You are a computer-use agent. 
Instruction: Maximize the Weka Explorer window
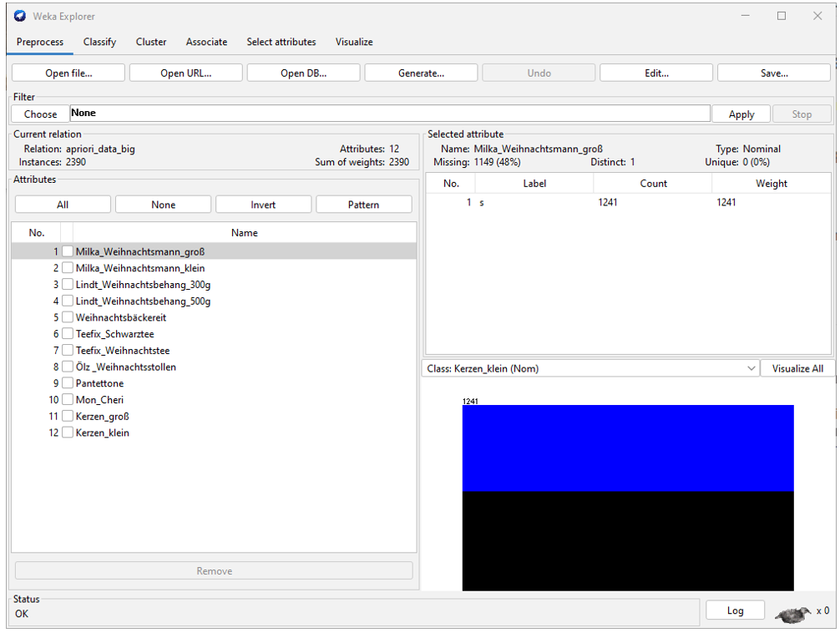[782, 16]
